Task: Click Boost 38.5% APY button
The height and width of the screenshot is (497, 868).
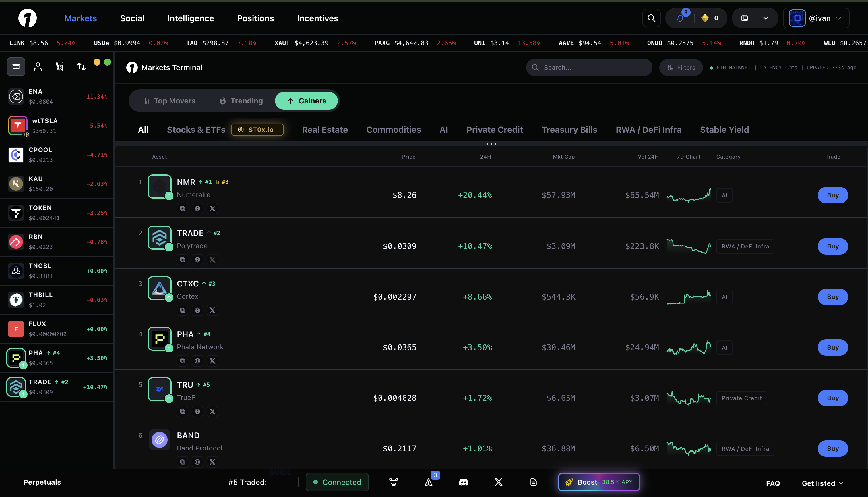Action: (x=598, y=482)
